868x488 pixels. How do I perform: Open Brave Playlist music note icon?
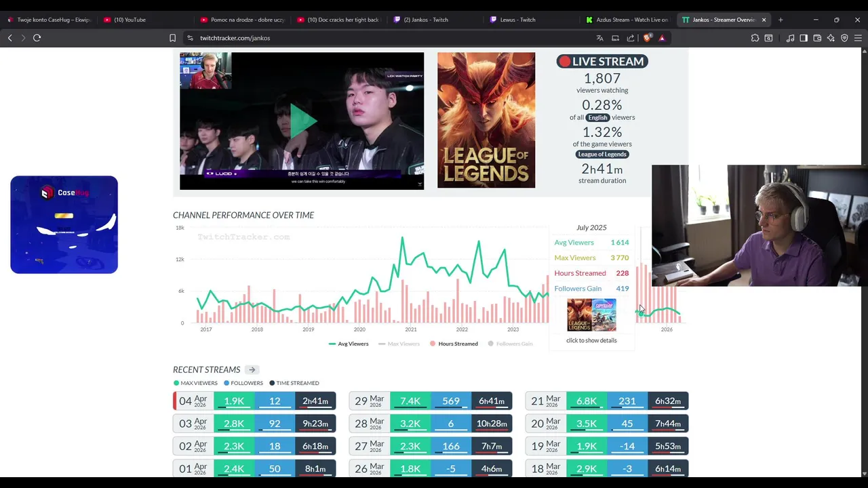tap(790, 38)
